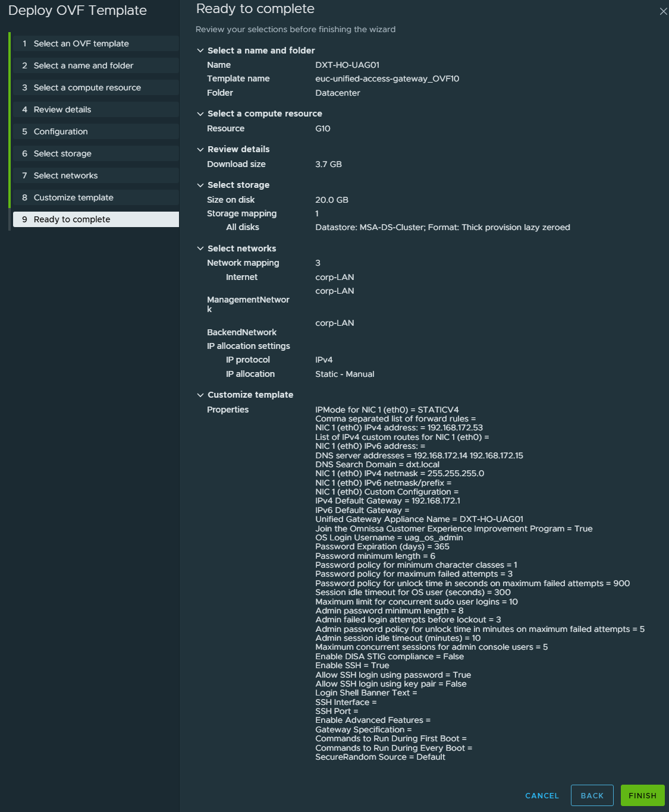Viewport: 669px width, 812px height.
Task: Collapse the 'Select storage' section chevron
Action: pyautogui.click(x=200, y=185)
